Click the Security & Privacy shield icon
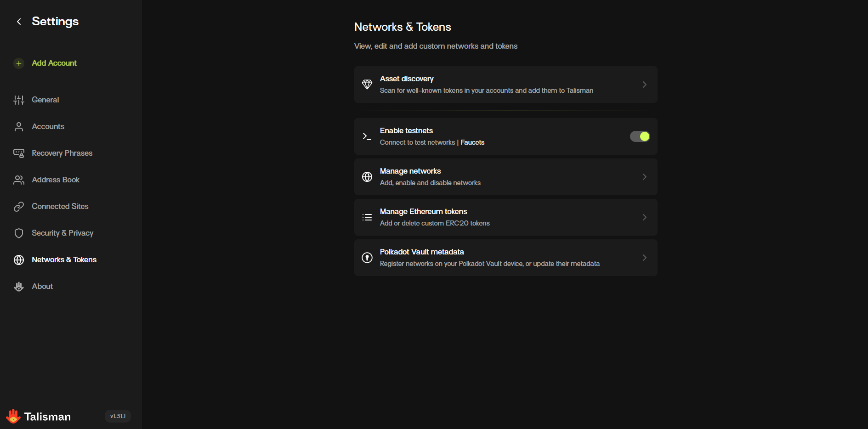 19,233
